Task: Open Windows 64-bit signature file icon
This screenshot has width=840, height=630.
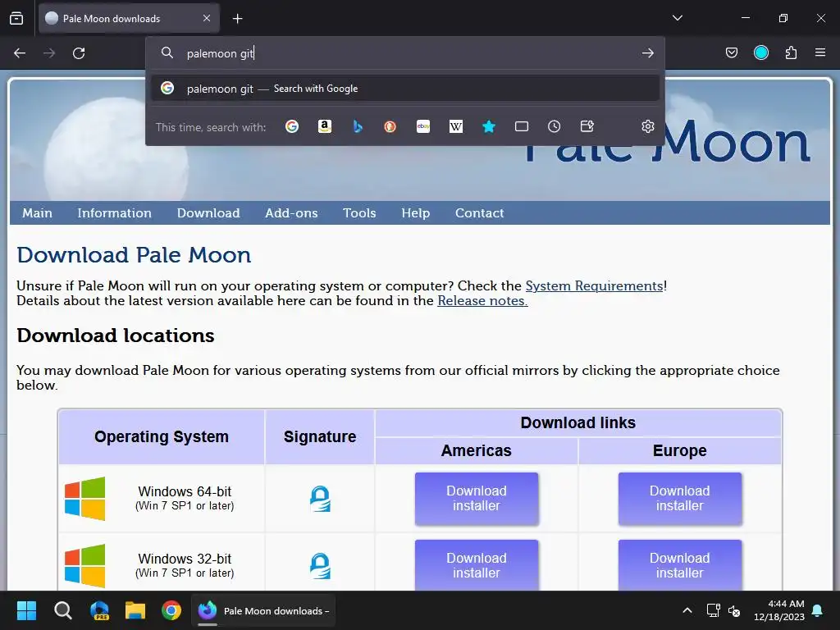Action: click(321, 498)
